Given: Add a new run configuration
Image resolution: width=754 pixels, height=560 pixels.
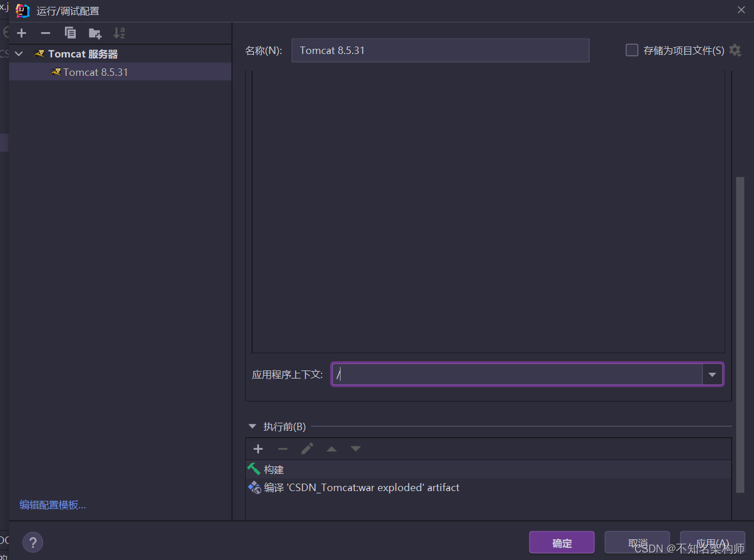Looking at the screenshot, I should pos(22,33).
